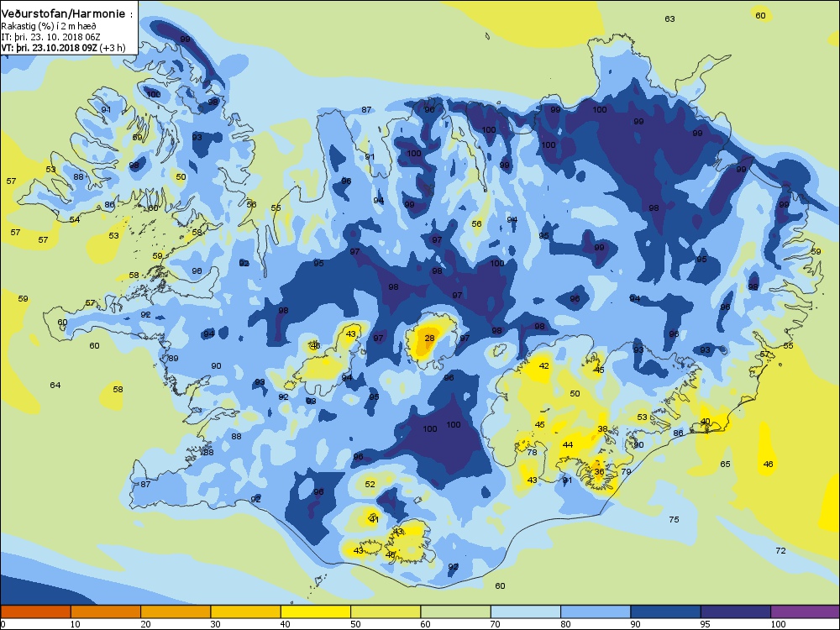Select the map value 52
This screenshot has height=630, width=840.
click(370, 484)
